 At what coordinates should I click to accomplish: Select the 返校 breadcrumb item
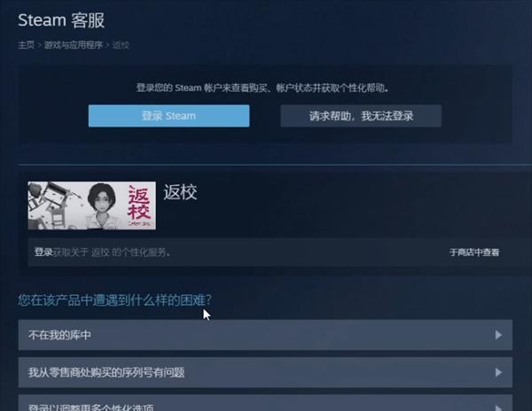click(x=121, y=44)
